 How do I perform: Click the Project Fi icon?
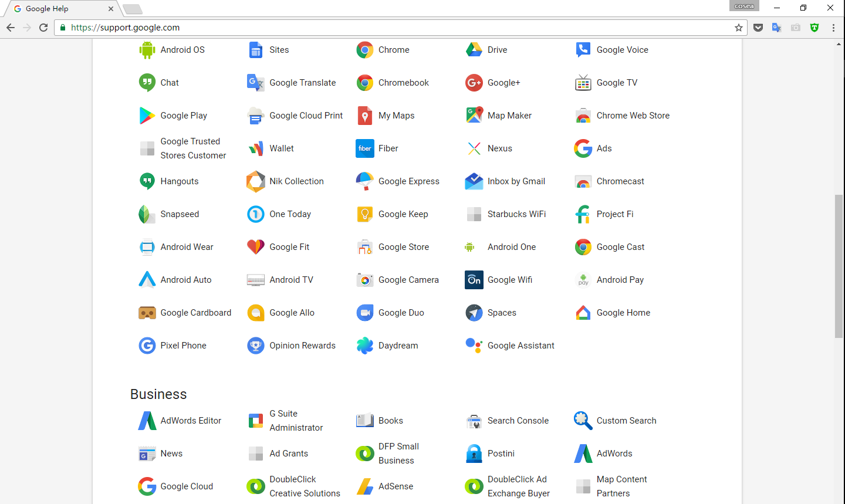click(x=583, y=214)
